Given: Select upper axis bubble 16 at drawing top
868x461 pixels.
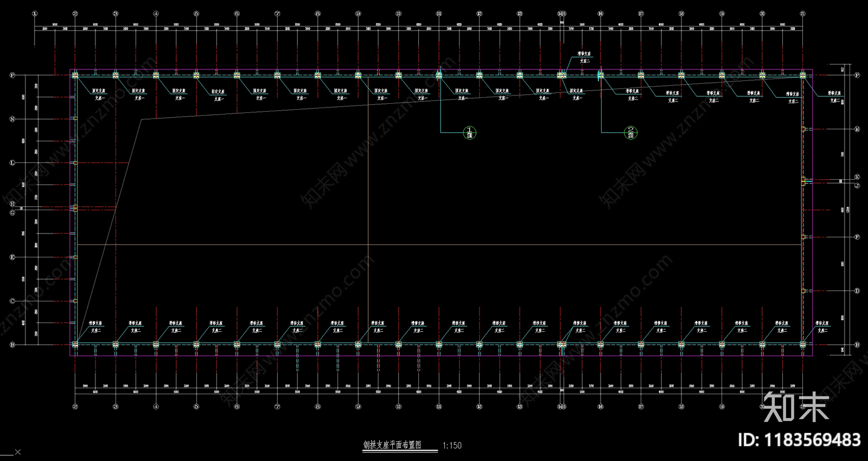Looking at the screenshot, I should click(601, 14).
